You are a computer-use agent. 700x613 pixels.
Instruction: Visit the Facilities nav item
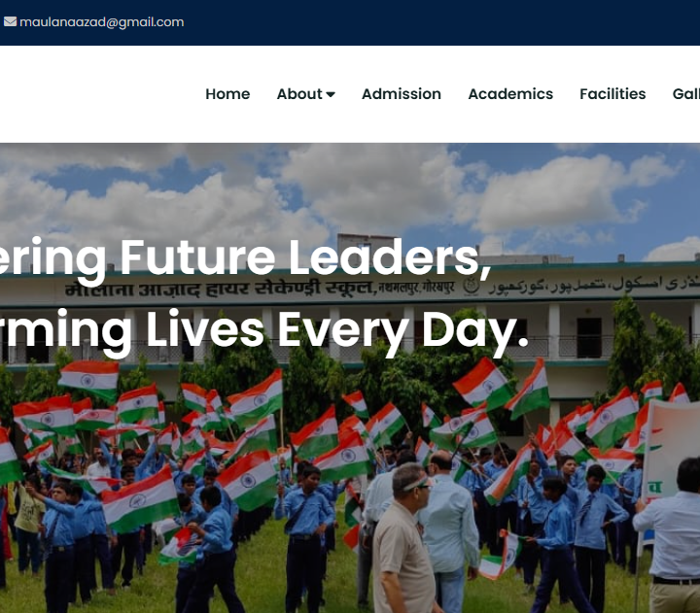click(x=612, y=94)
